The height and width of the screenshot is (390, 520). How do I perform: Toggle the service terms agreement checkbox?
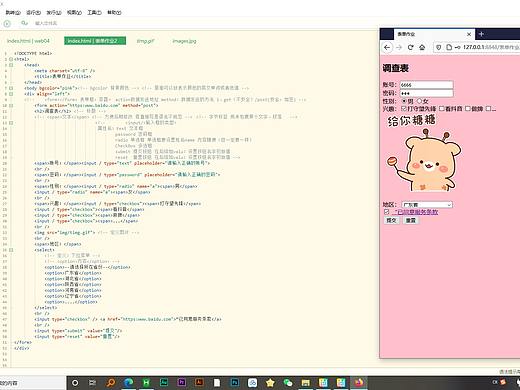[x=386, y=212]
